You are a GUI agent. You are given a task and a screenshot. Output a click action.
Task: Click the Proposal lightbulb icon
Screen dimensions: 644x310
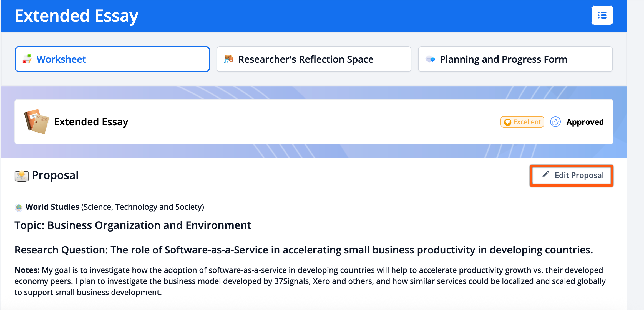pyautogui.click(x=22, y=176)
